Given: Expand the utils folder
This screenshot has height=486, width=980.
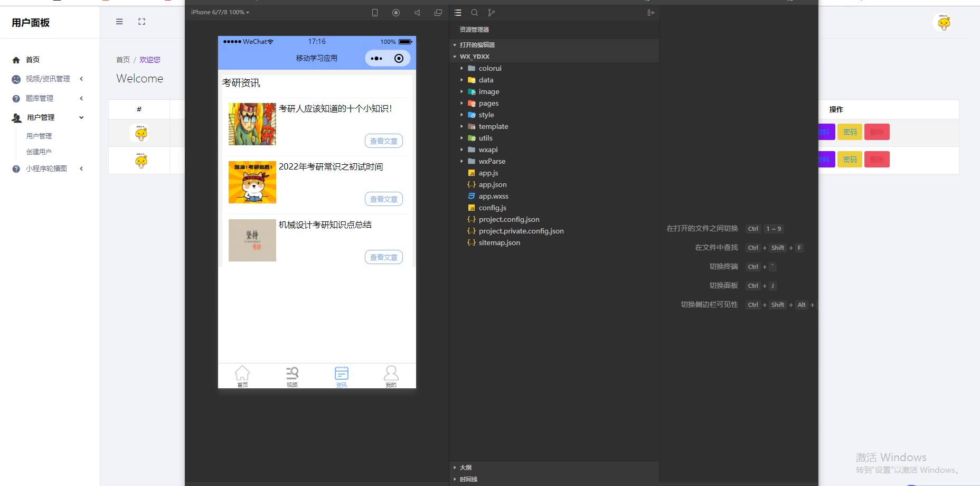Looking at the screenshot, I should point(554,138).
